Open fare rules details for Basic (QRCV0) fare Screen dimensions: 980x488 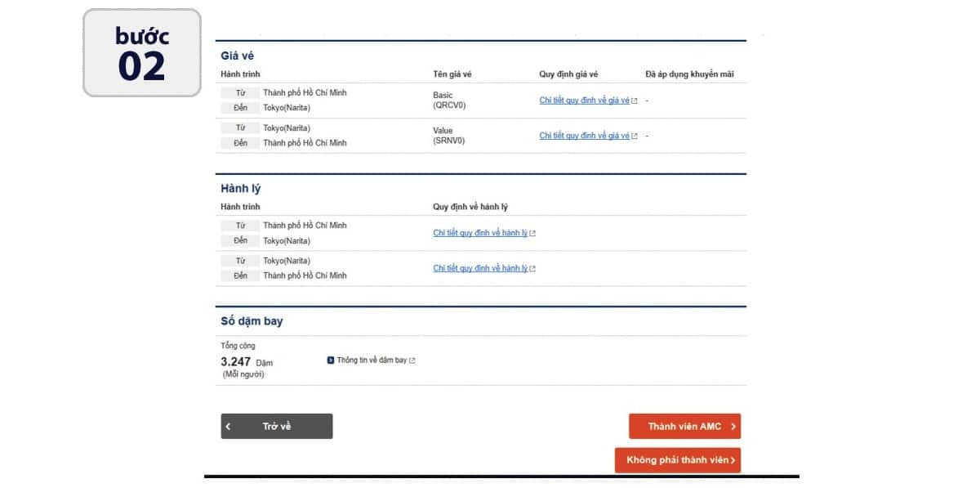tap(584, 101)
